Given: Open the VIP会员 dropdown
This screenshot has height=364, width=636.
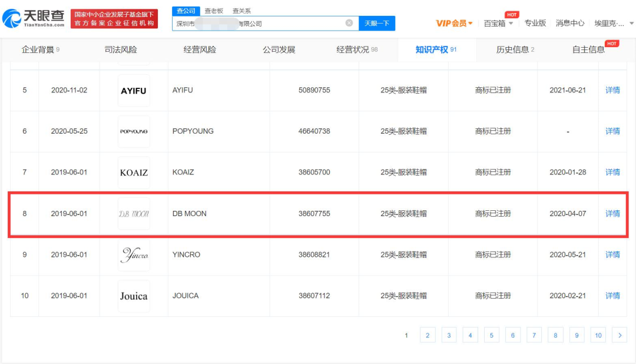Looking at the screenshot, I should click(x=451, y=22).
